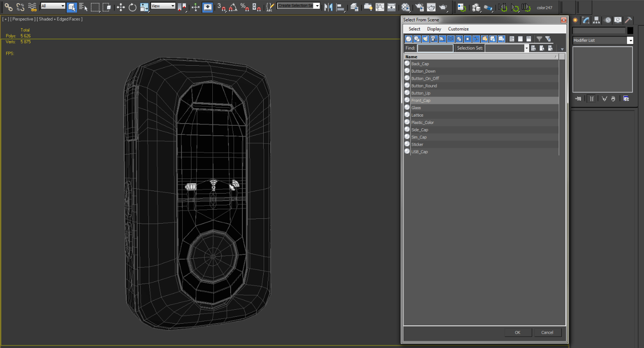The height and width of the screenshot is (348, 644).
Task: Open the Select menu in dialog
Action: point(414,29)
